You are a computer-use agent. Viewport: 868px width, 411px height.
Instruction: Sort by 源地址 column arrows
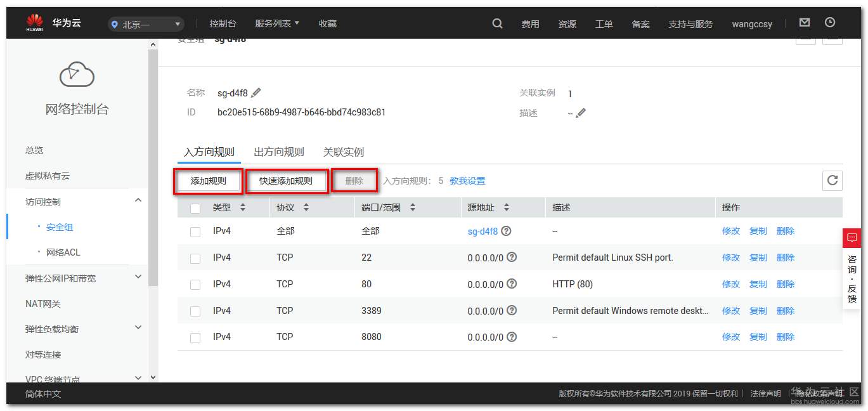[x=506, y=207]
